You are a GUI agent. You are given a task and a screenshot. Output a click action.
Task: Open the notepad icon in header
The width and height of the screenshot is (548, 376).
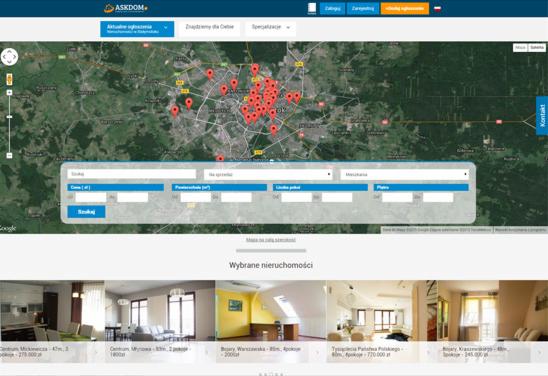tap(312, 8)
